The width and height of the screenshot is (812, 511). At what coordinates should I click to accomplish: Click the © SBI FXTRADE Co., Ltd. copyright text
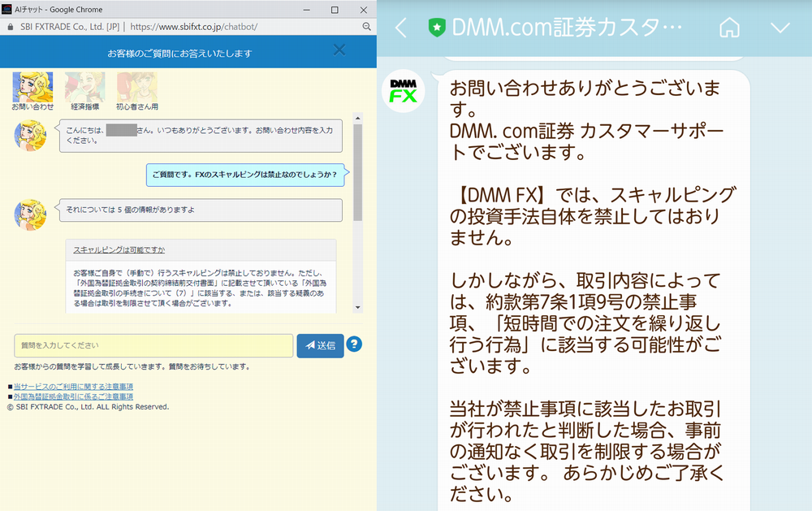click(x=88, y=407)
